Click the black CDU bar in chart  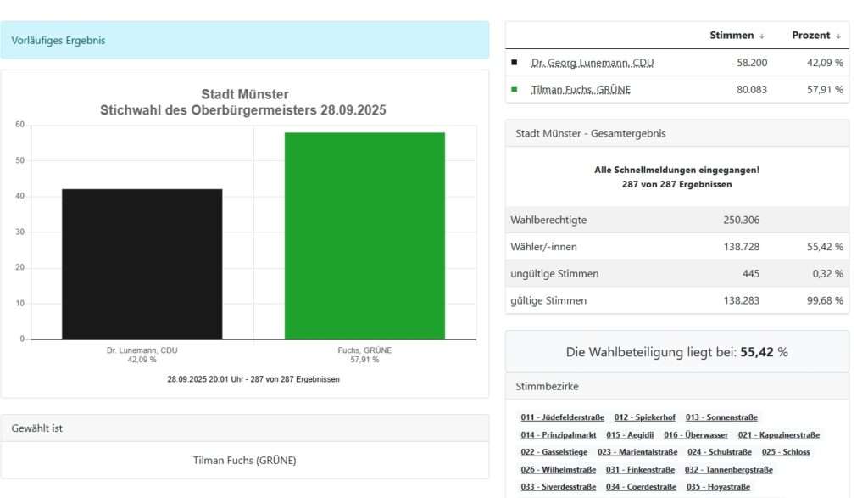point(142,264)
